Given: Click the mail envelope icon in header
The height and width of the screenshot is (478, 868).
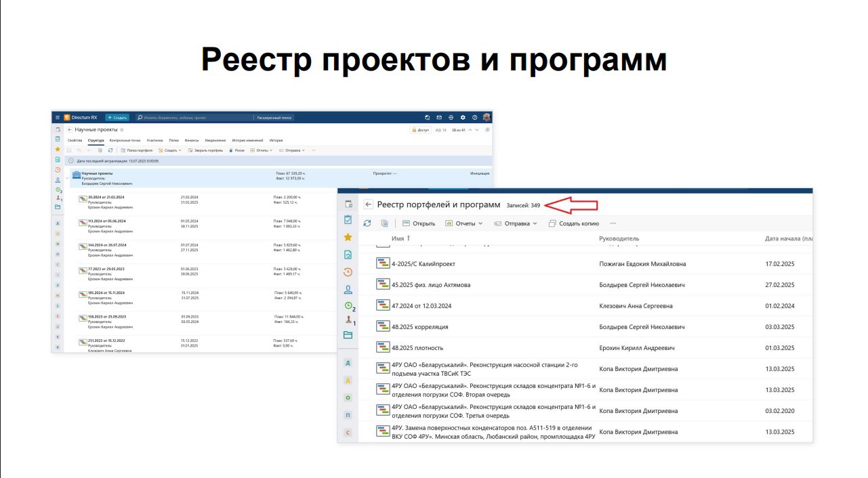Looking at the screenshot, I should [439, 117].
